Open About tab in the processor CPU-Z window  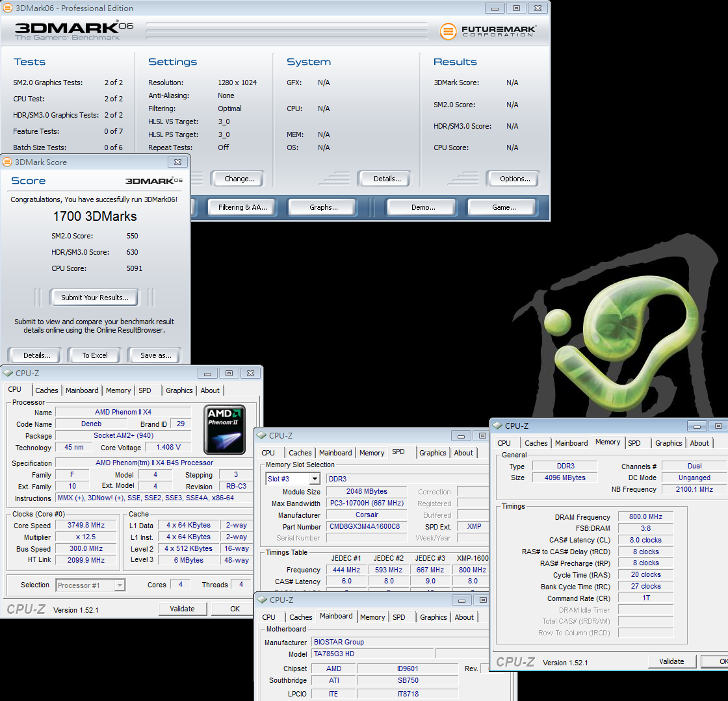pyautogui.click(x=210, y=390)
